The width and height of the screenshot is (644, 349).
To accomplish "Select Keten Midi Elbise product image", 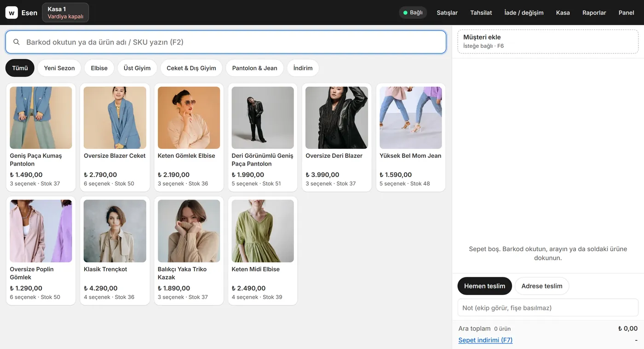I will tap(263, 231).
